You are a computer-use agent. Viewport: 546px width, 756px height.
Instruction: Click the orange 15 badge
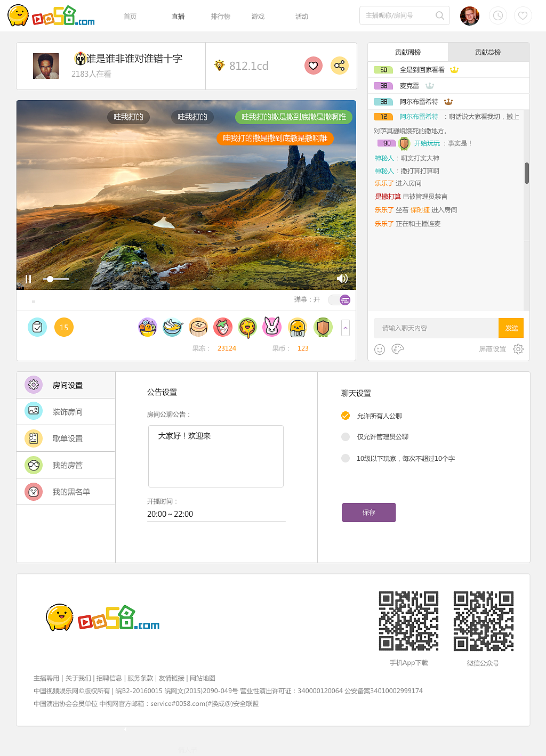pyautogui.click(x=64, y=327)
